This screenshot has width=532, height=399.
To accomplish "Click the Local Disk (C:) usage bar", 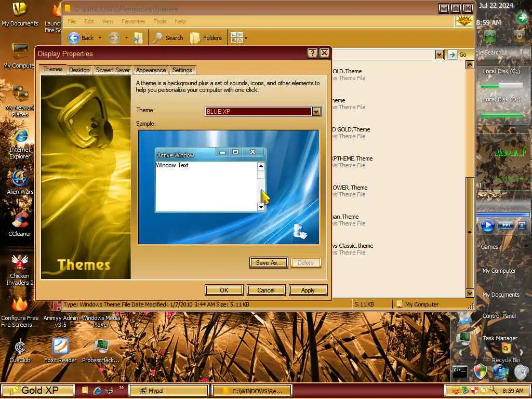I will point(502,86).
